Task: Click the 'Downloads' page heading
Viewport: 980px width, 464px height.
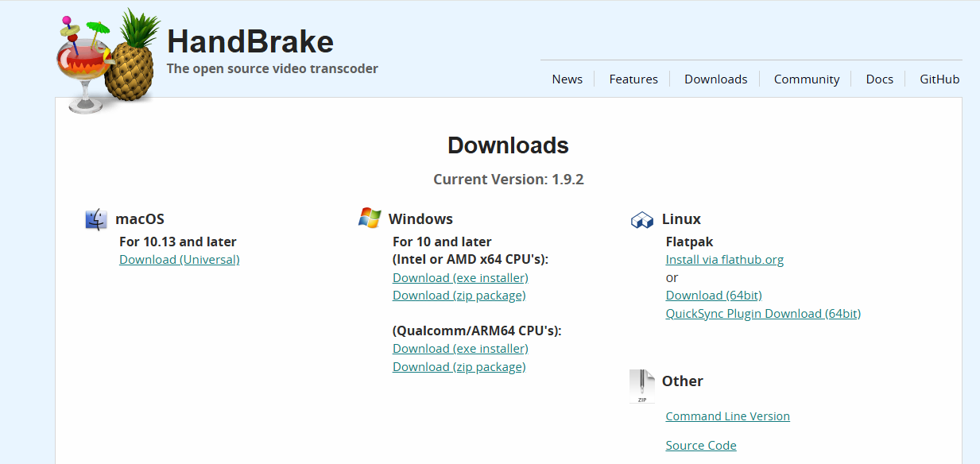Action: click(x=508, y=145)
